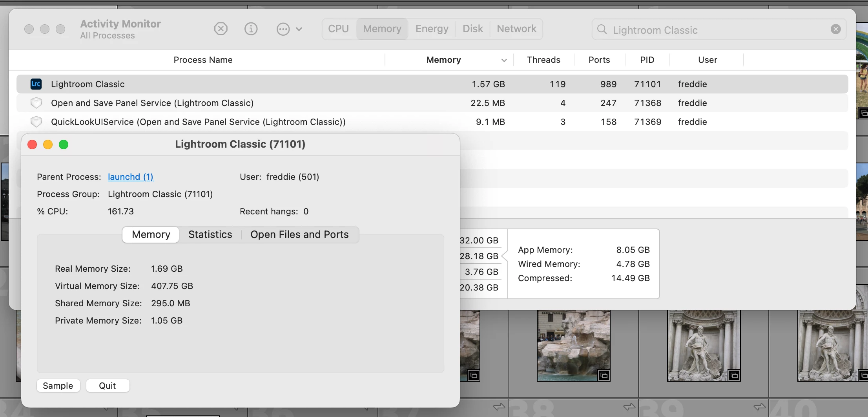Zoom the inspector with green button

pyautogui.click(x=64, y=144)
